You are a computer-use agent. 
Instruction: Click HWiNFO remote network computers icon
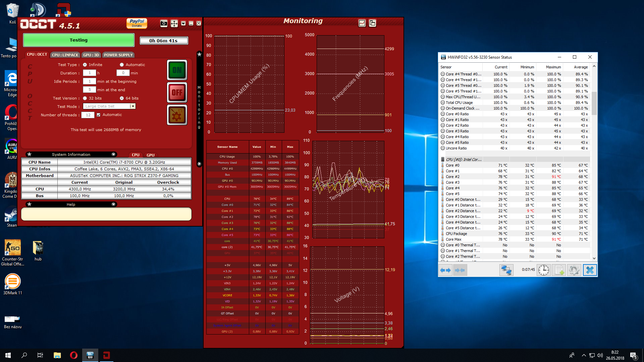(x=506, y=270)
